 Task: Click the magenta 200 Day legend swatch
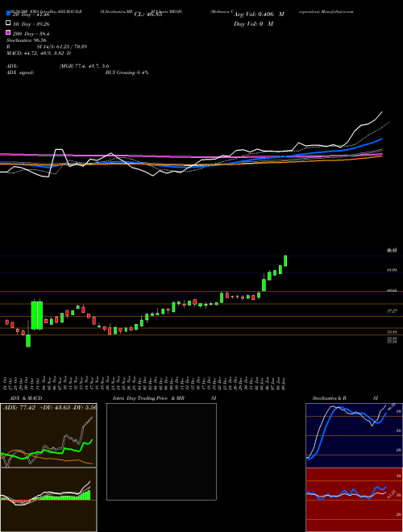(x=8, y=32)
